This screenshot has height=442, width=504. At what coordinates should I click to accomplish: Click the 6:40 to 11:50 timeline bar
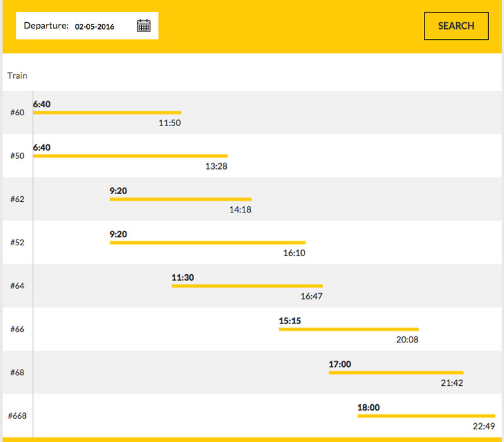(107, 113)
